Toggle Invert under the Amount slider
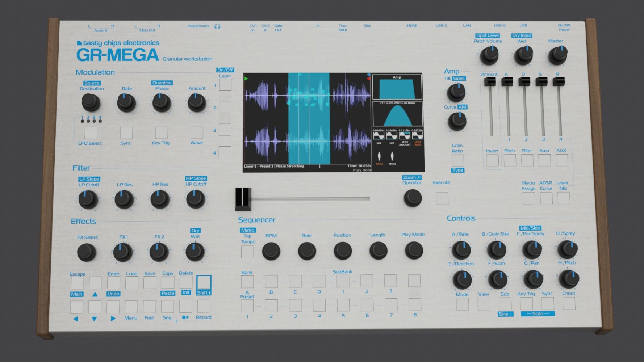The width and height of the screenshot is (644, 362). [492, 160]
